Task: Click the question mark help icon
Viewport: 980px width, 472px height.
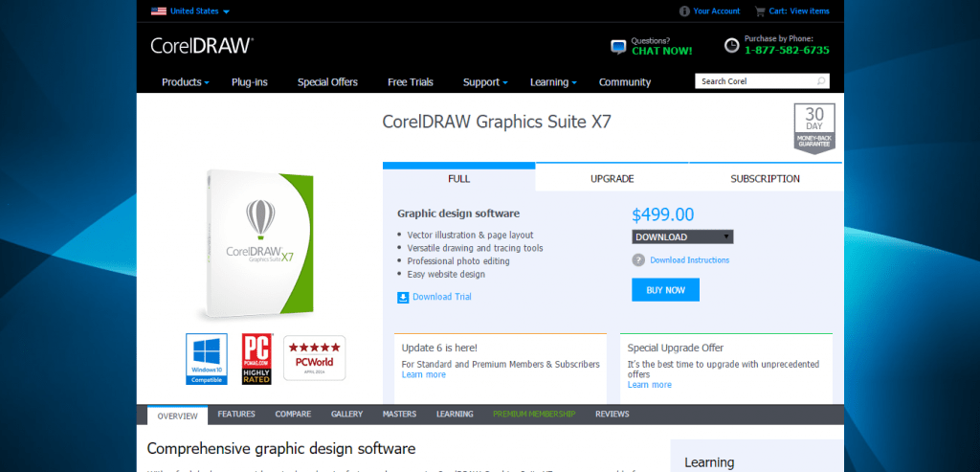Action: (638, 260)
